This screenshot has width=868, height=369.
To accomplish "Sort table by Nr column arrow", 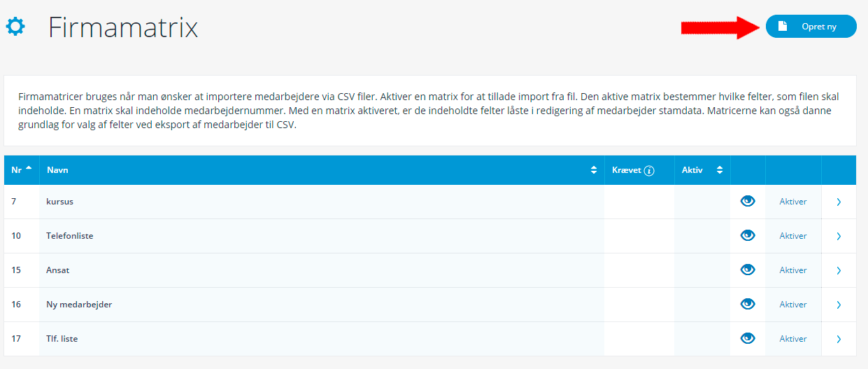I will click(x=28, y=169).
